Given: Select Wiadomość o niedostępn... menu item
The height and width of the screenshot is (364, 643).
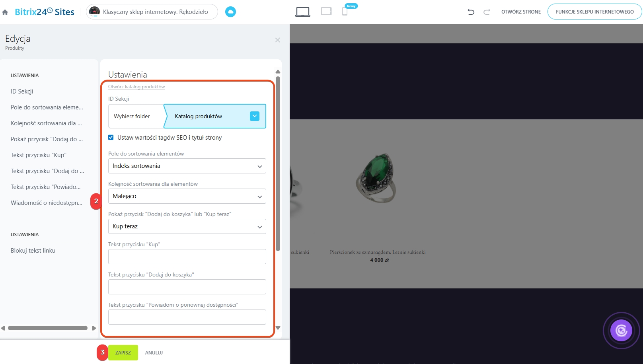Looking at the screenshot, I should click(x=47, y=203).
